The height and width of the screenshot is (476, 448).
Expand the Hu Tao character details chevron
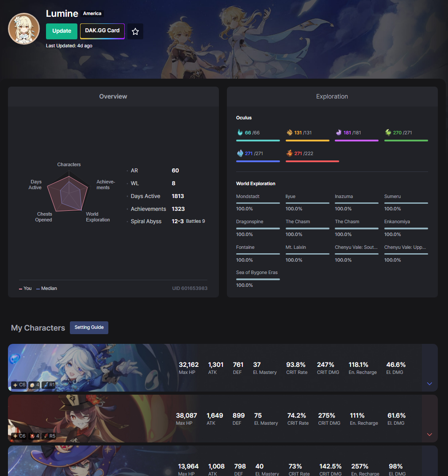(x=429, y=434)
